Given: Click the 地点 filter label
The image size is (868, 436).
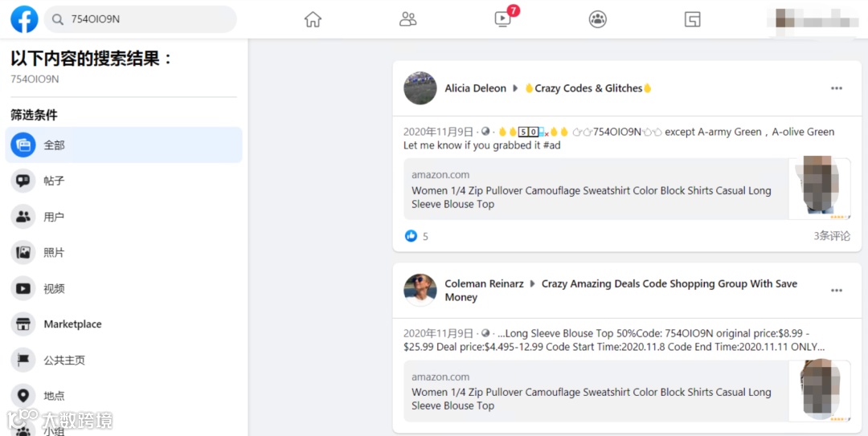Looking at the screenshot, I should [x=55, y=396].
